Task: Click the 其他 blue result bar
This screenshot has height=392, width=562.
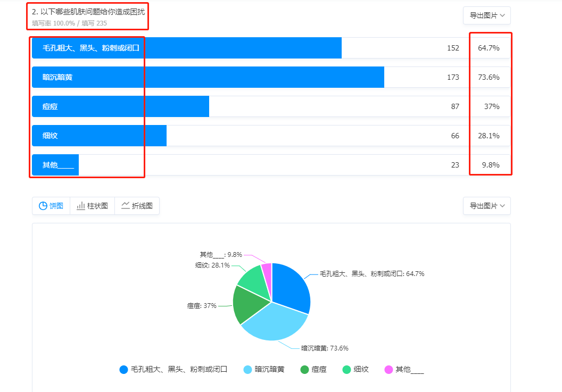Action: coord(55,165)
